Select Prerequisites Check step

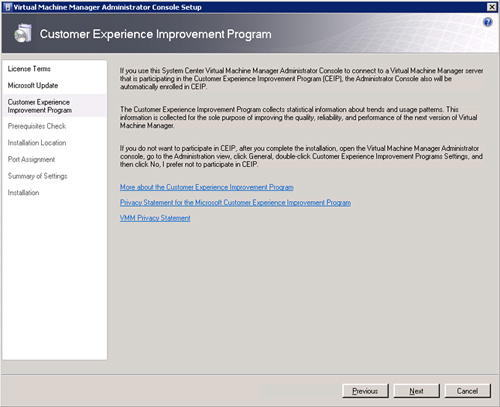click(x=37, y=126)
